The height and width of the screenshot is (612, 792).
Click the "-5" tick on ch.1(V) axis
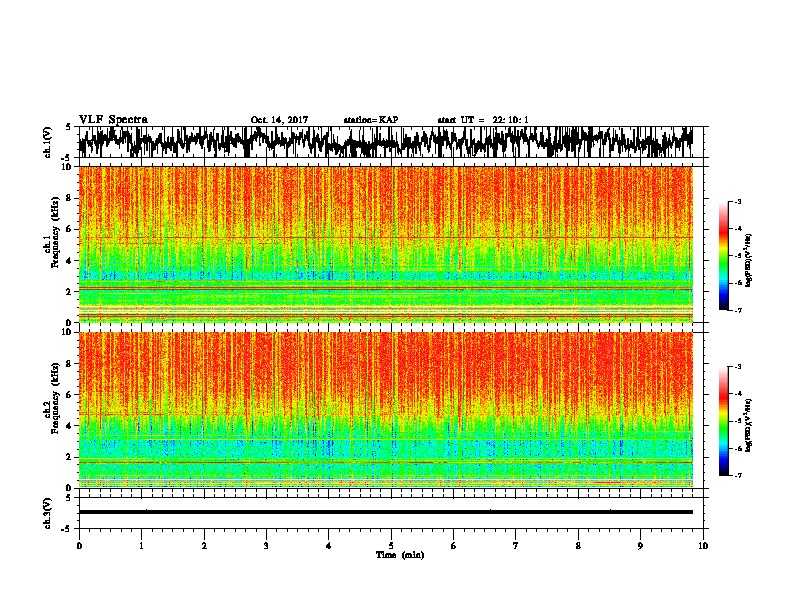point(68,158)
